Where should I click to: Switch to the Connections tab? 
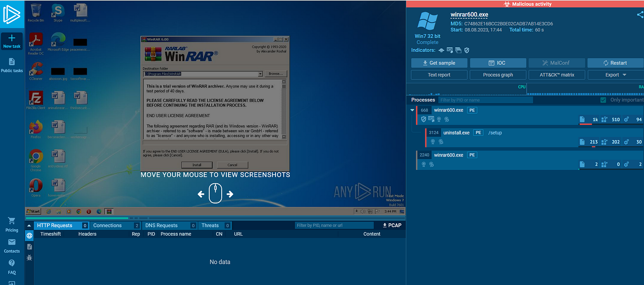pyautogui.click(x=116, y=226)
